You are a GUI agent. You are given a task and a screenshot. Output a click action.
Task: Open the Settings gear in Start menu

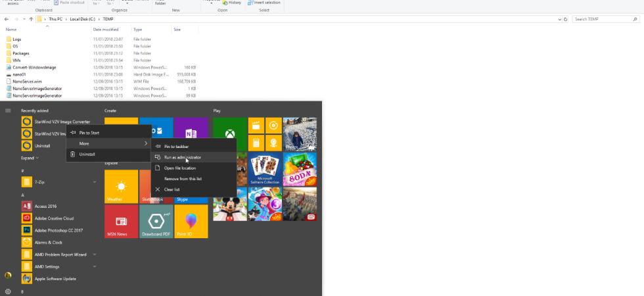click(8, 291)
